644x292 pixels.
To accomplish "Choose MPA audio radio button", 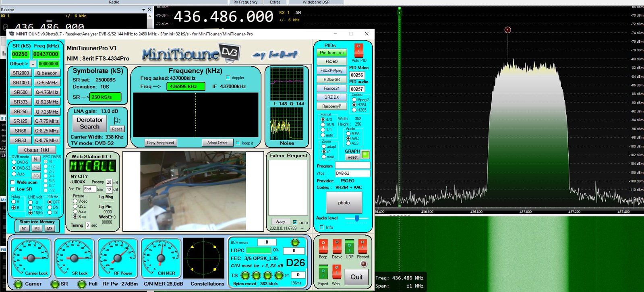I will (x=348, y=134).
